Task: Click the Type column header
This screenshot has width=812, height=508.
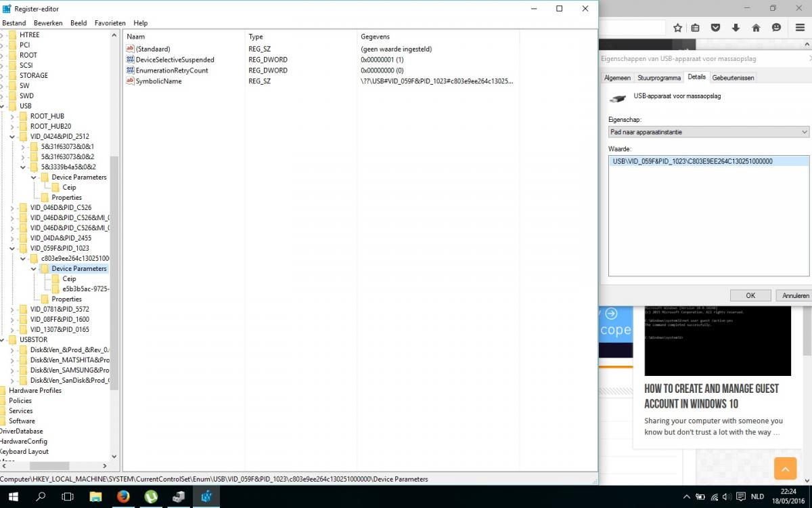Action: point(301,37)
